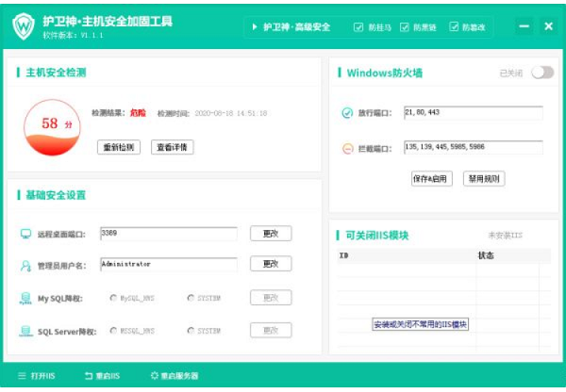Click the 状态 column header
The image size is (566, 392).
486,255
